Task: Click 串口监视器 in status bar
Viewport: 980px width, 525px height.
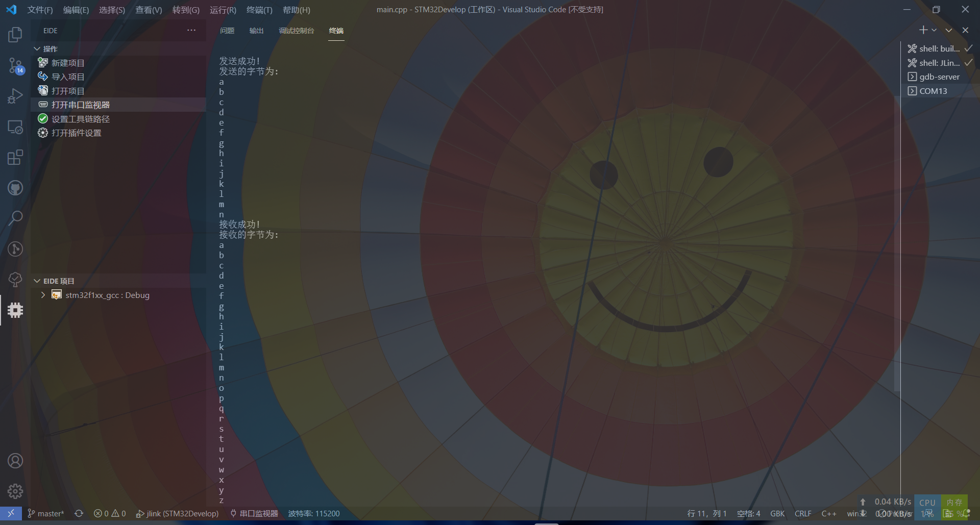Action: click(254, 513)
